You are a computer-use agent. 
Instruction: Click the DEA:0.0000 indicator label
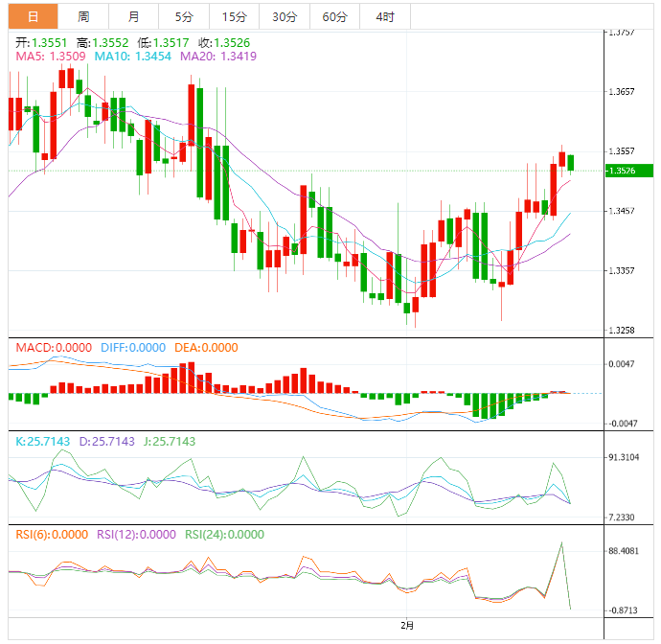206,348
